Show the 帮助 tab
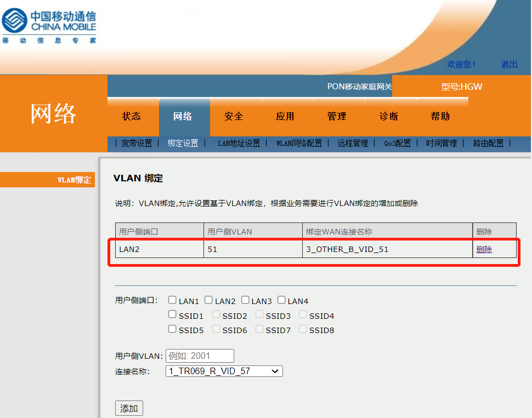532x418 pixels. 440,116
